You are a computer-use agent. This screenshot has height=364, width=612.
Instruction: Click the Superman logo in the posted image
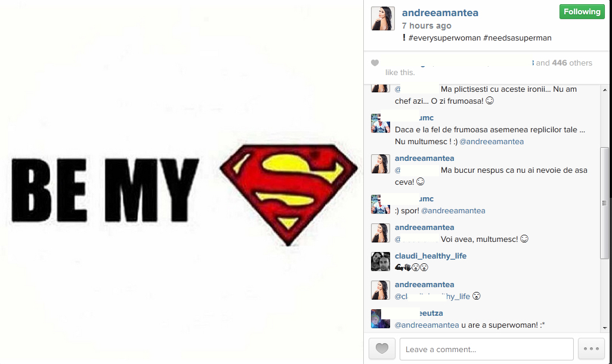[x=289, y=194]
